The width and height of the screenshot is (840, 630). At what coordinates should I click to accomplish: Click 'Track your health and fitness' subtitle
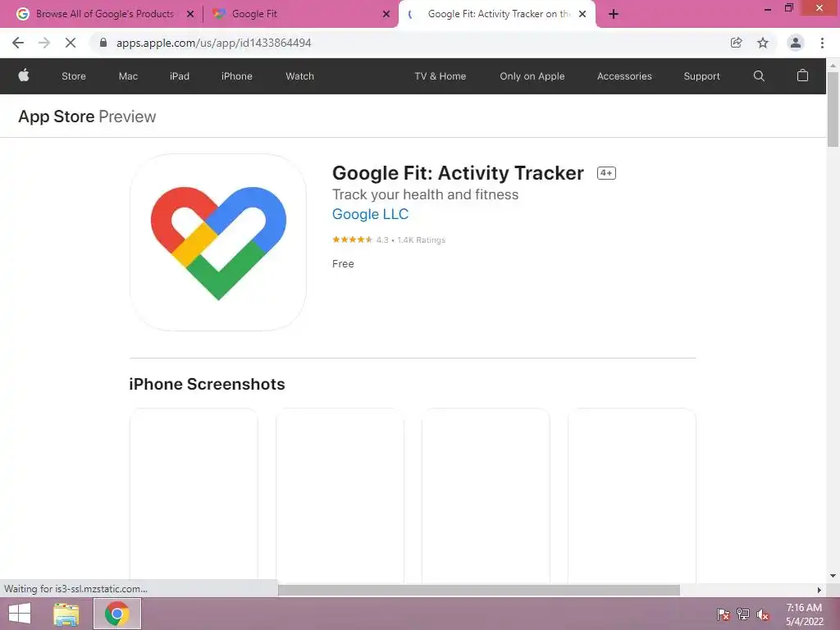(x=426, y=194)
